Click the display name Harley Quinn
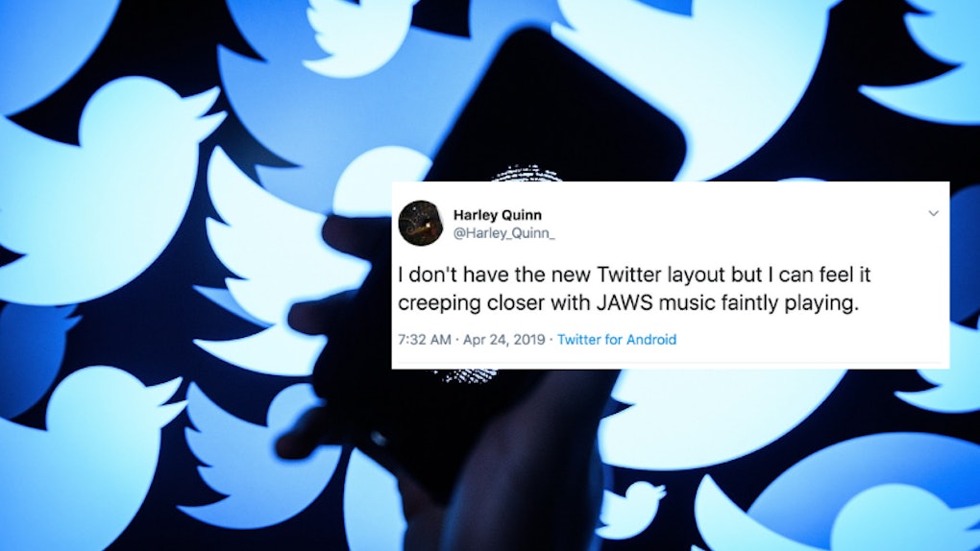The height and width of the screenshot is (551, 980). [x=497, y=215]
